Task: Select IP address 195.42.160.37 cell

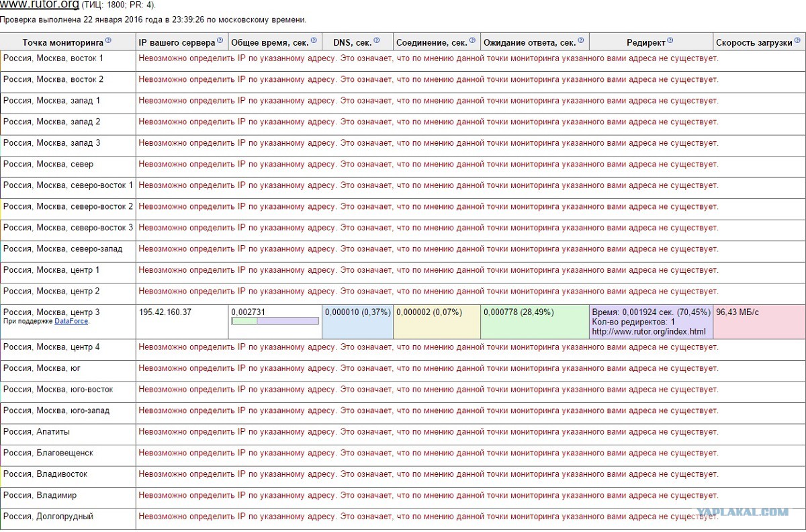Action: (x=182, y=322)
